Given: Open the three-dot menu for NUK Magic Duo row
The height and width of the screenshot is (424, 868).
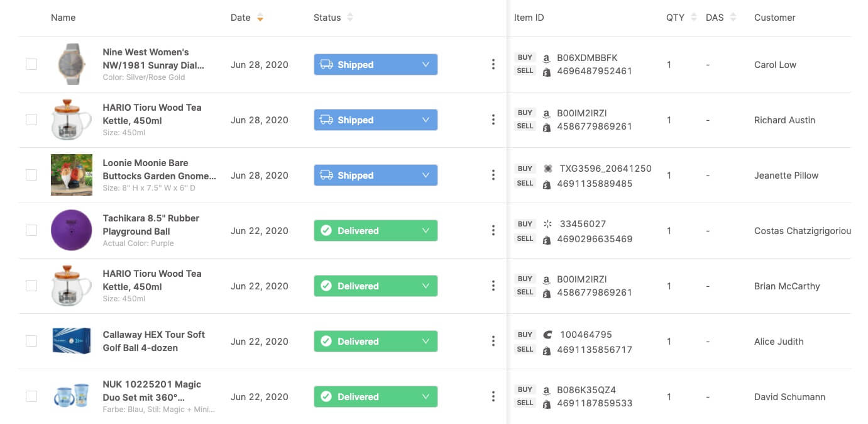Looking at the screenshot, I should click(x=493, y=396).
